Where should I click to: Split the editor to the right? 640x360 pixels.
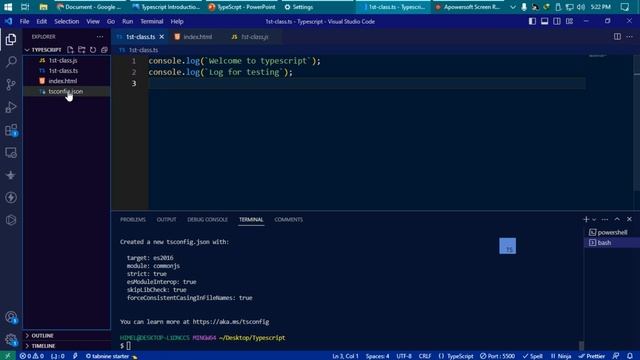coord(618,37)
